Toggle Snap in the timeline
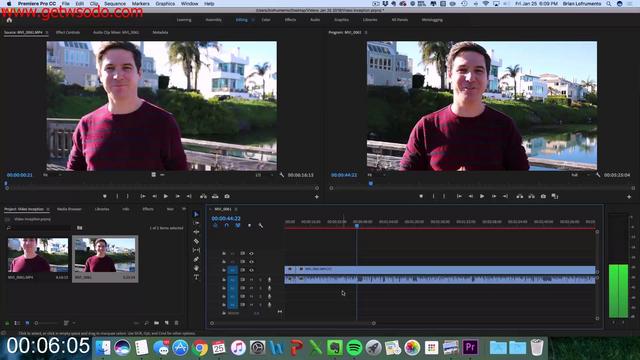Image resolution: width=640 pixels, height=360 pixels. click(x=227, y=225)
